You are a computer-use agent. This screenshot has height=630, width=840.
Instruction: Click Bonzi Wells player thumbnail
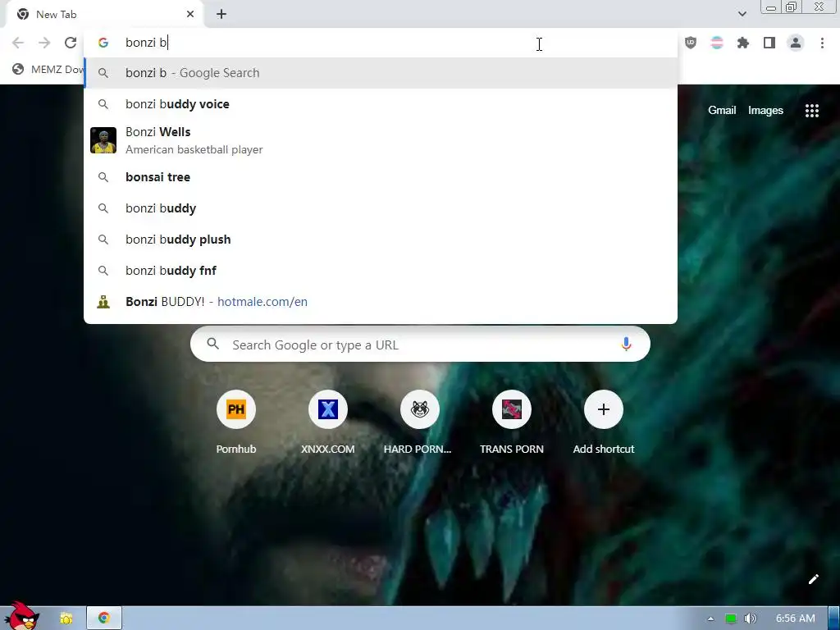point(103,140)
